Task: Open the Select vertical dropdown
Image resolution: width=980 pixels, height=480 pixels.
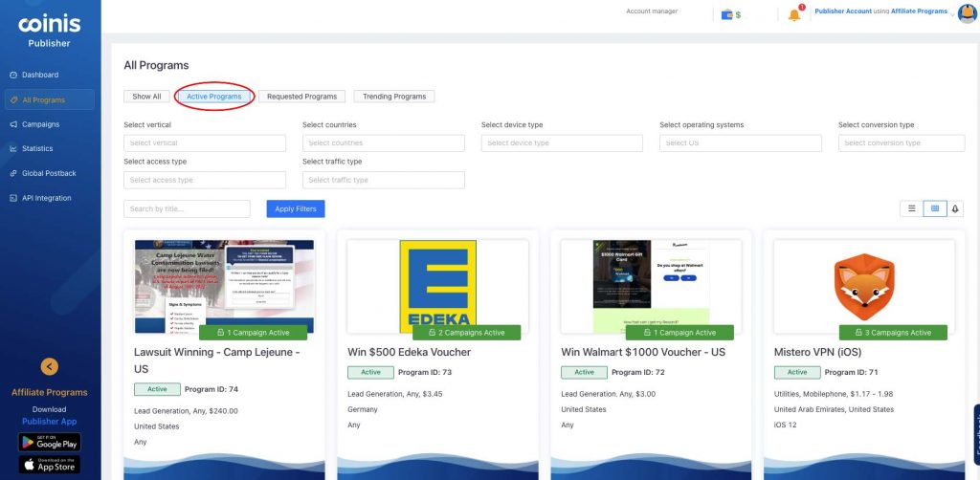Action: [205, 143]
